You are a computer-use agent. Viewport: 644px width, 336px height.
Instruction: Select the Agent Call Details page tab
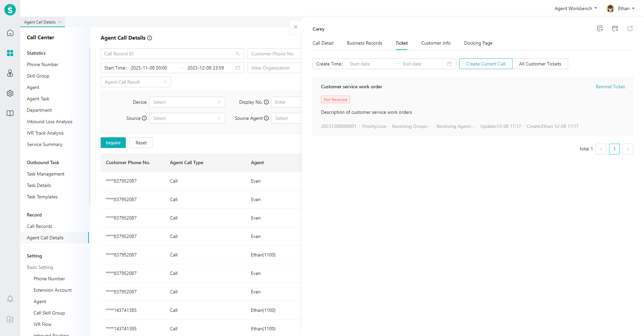(40, 22)
